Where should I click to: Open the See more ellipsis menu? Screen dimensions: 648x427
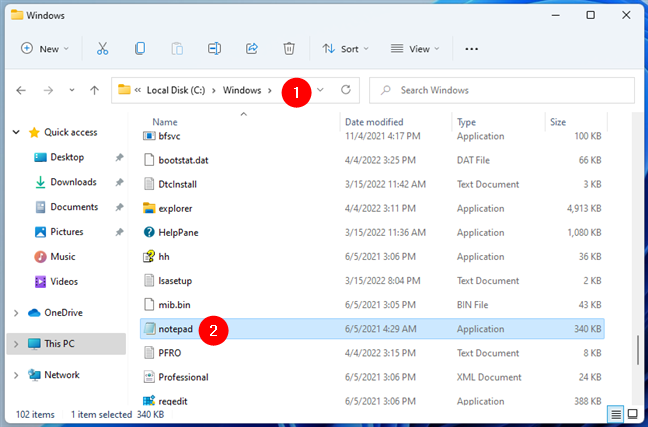tap(472, 49)
